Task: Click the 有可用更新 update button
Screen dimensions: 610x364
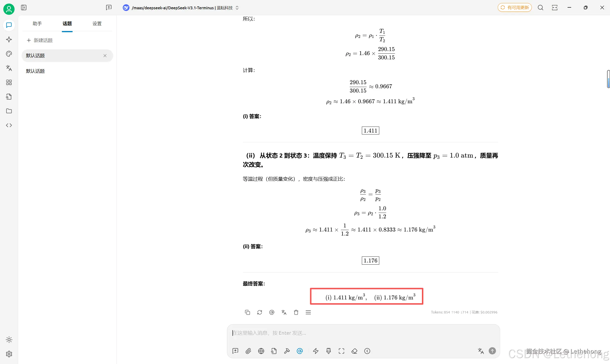Action: point(514,7)
